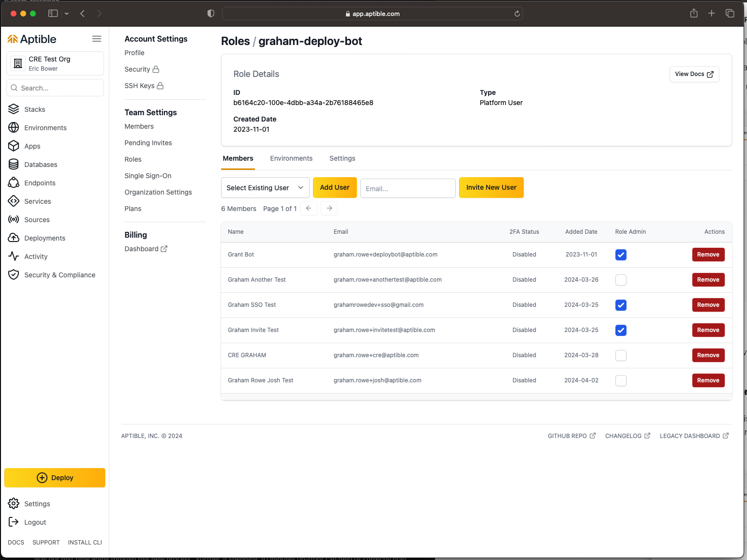Check Role Admin for Graham Rowe Josh Test
This screenshot has width=747, height=560.
pos(621,380)
